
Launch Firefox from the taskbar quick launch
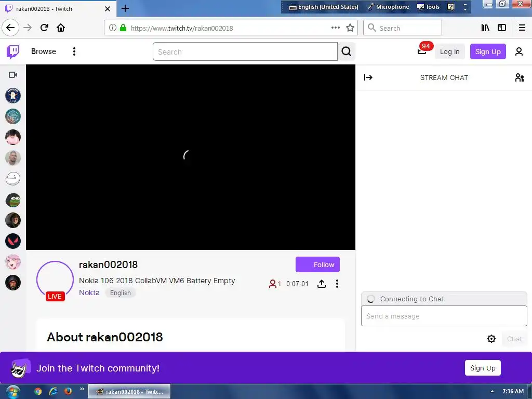[x=68, y=391]
